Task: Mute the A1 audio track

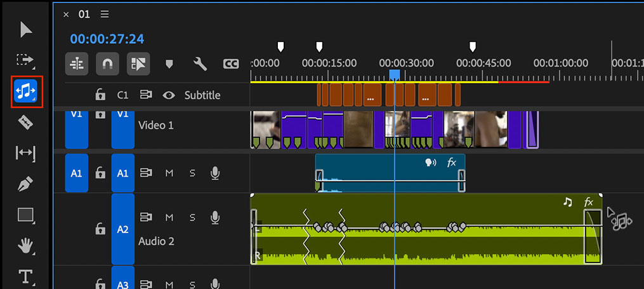Action: (169, 173)
